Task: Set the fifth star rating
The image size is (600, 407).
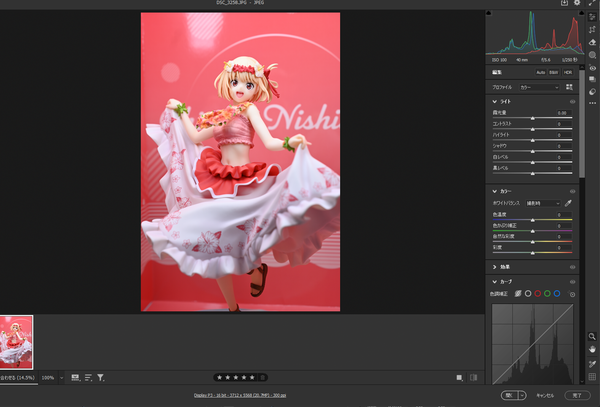Action: (252, 378)
